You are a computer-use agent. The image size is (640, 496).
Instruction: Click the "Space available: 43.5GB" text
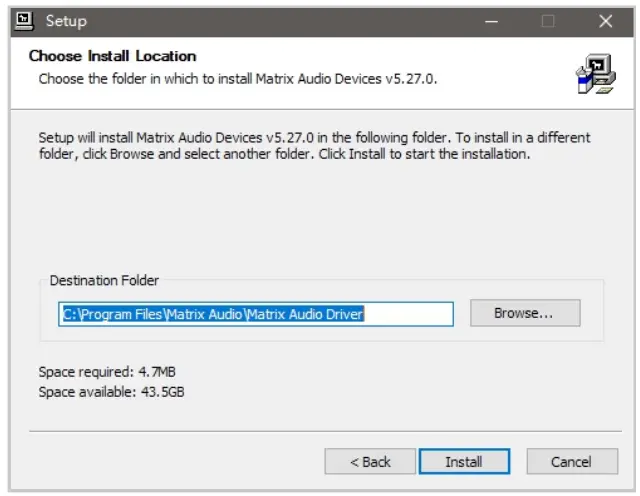111,392
